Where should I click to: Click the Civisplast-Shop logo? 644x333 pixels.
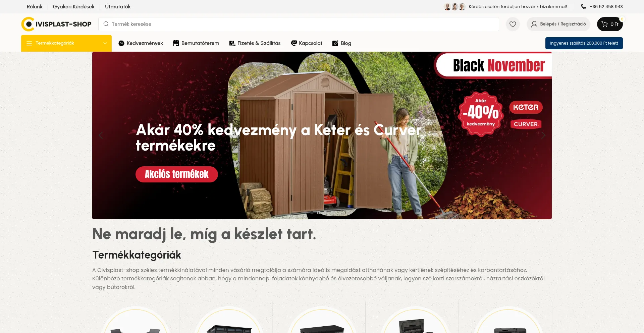(x=56, y=24)
